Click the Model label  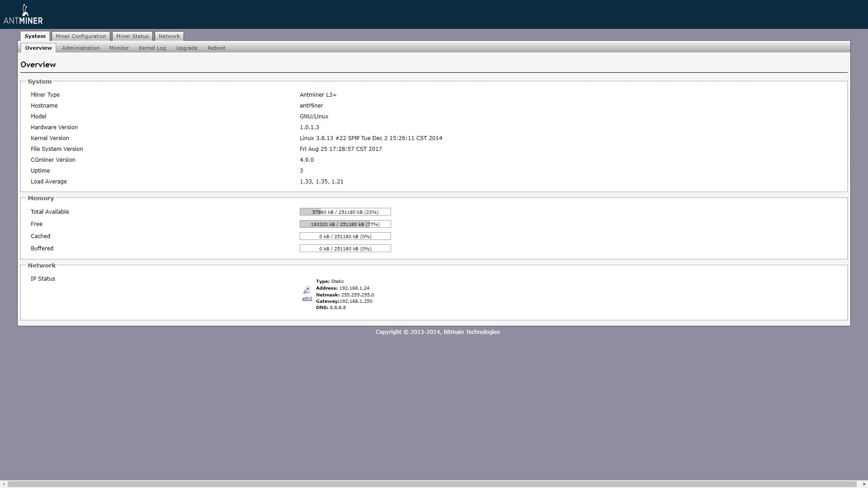38,117
